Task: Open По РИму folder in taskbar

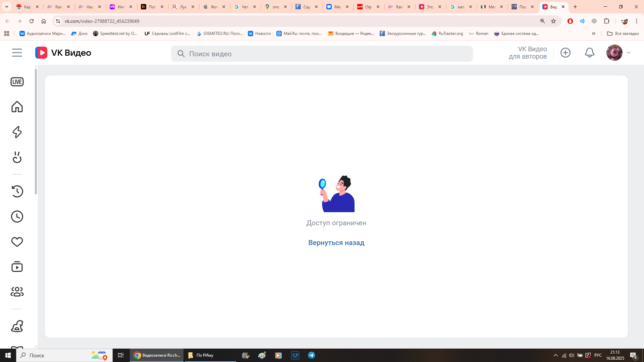Action: (x=211, y=355)
